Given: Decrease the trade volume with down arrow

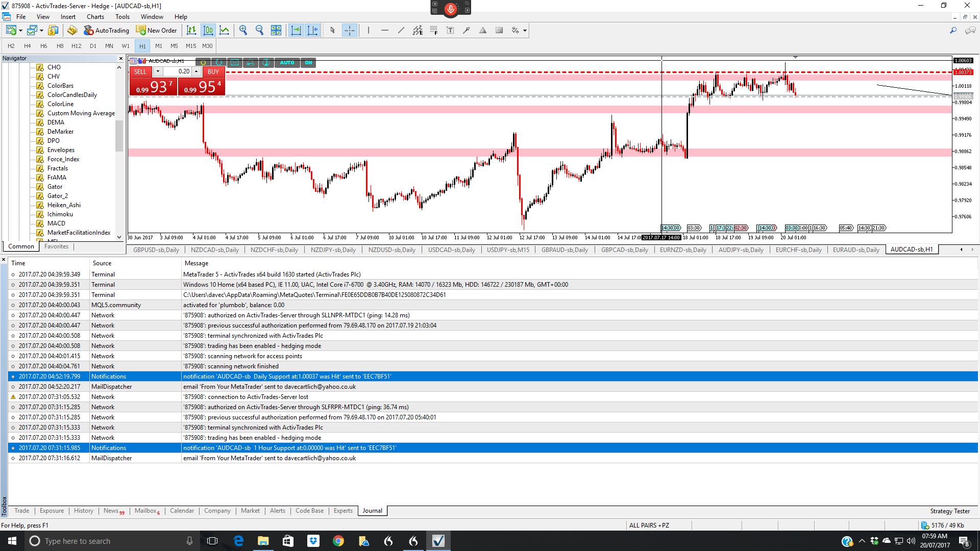Looking at the screenshot, I should [158, 71].
